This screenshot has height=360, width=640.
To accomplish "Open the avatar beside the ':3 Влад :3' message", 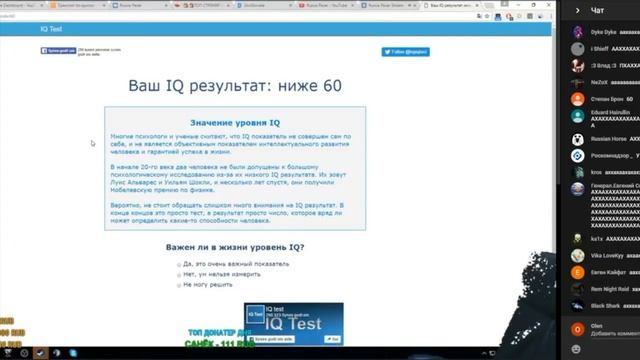I will (578, 66).
